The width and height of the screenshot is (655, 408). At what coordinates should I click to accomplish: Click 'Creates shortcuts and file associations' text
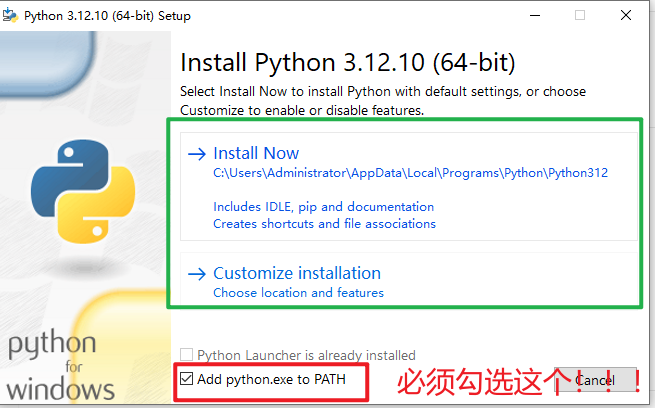click(x=324, y=224)
